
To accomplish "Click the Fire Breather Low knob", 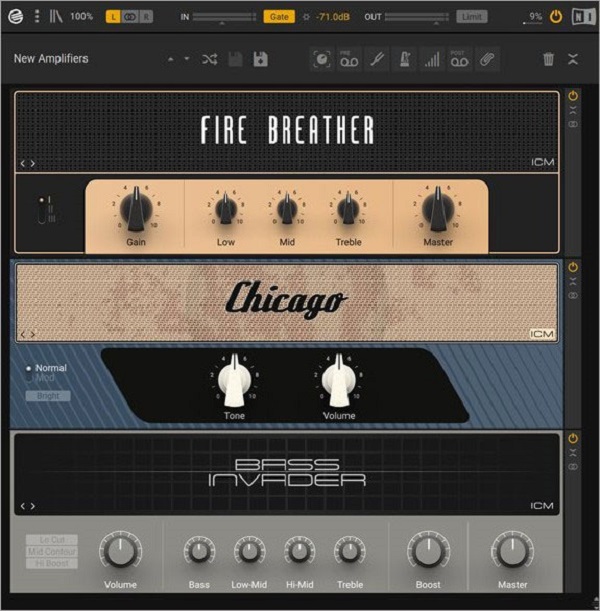I will tap(226, 209).
